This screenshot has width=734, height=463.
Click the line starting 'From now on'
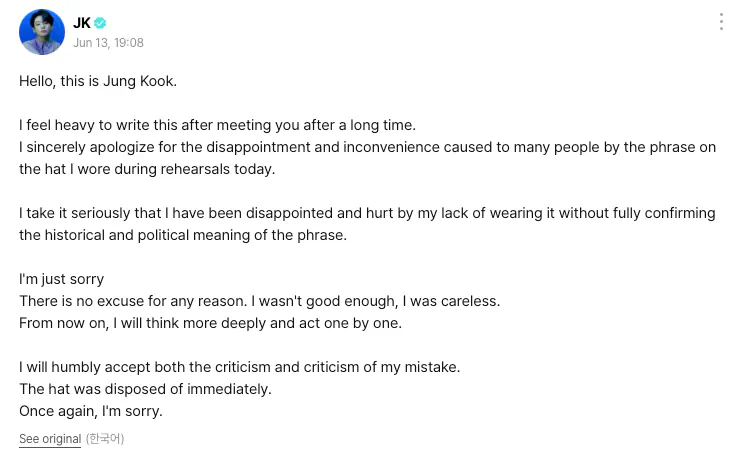pos(210,323)
